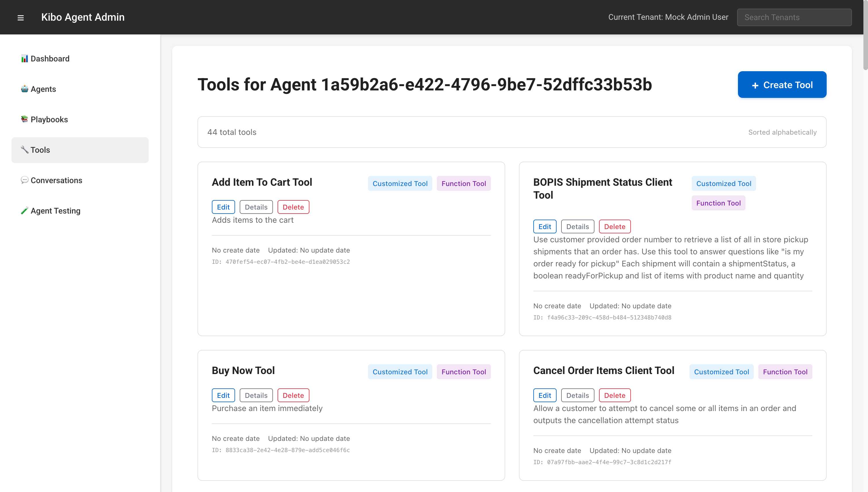This screenshot has height=492, width=868.
Task: Click the page vertical scrollbar thumb
Action: pos(865,36)
